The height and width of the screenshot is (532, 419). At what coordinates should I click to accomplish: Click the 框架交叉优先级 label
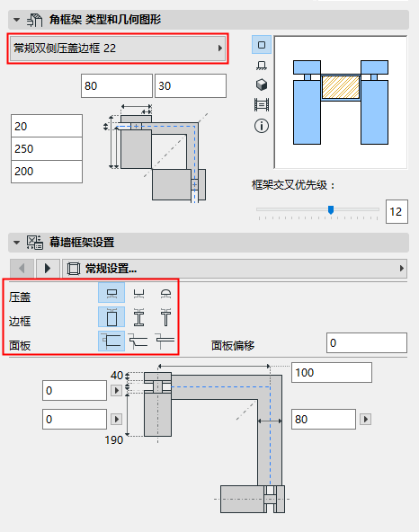293,185
